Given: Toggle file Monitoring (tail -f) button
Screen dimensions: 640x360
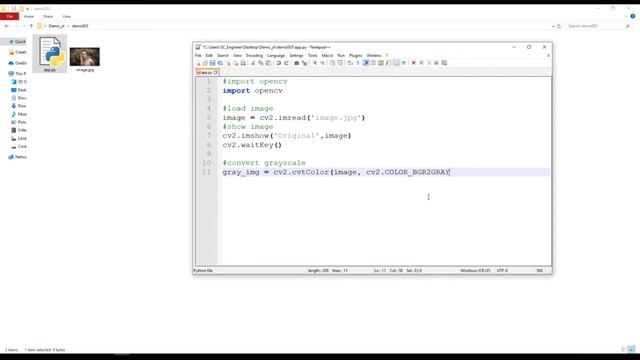Looking at the screenshot, I should [404, 63].
